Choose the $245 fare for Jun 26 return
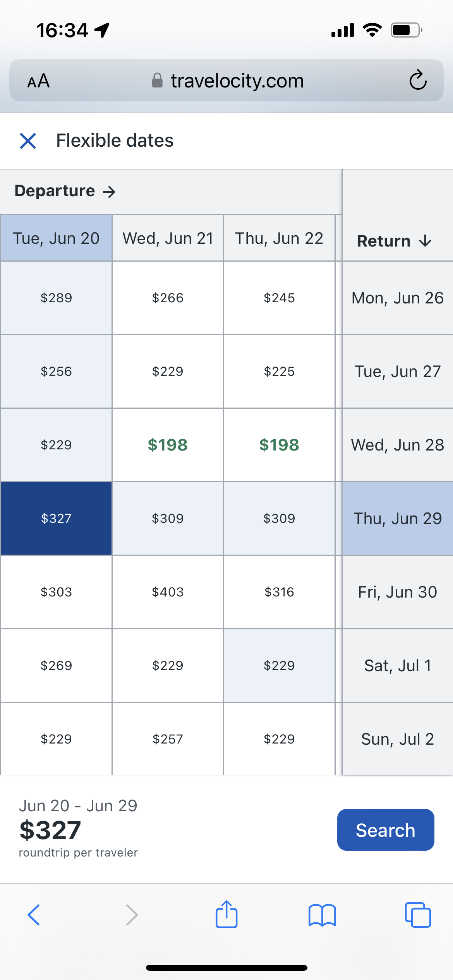The height and width of the screenshot is (980, 453). (279, 298)
